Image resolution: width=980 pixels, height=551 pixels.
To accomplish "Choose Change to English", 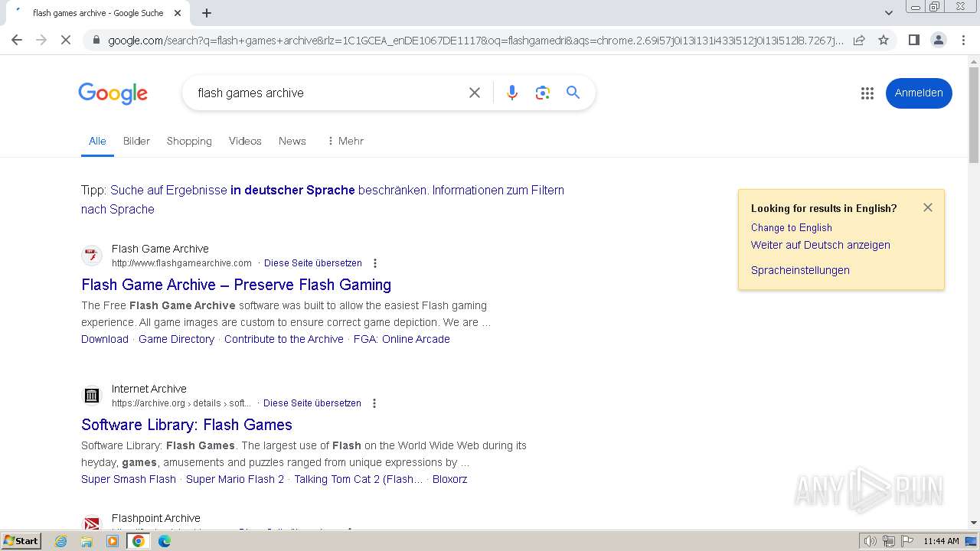I will [x=791, y=227].
